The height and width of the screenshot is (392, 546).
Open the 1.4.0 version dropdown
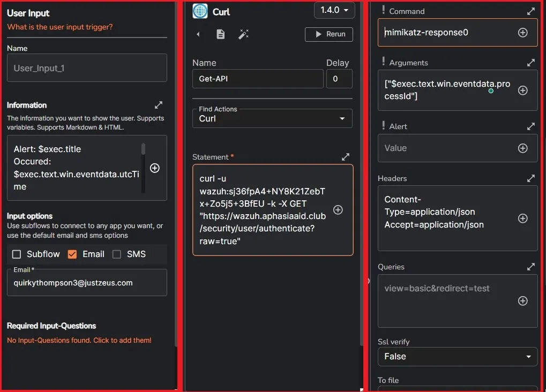[x=334, y=10]
